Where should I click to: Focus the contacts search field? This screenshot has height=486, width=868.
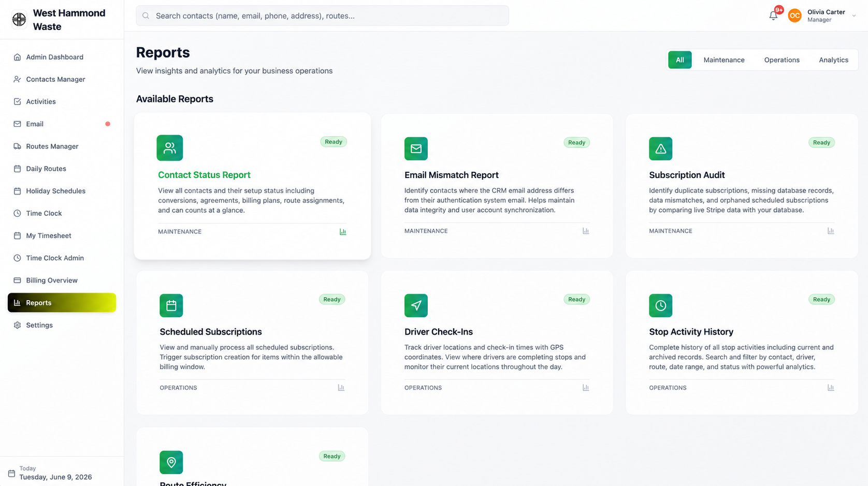point(322,16)
